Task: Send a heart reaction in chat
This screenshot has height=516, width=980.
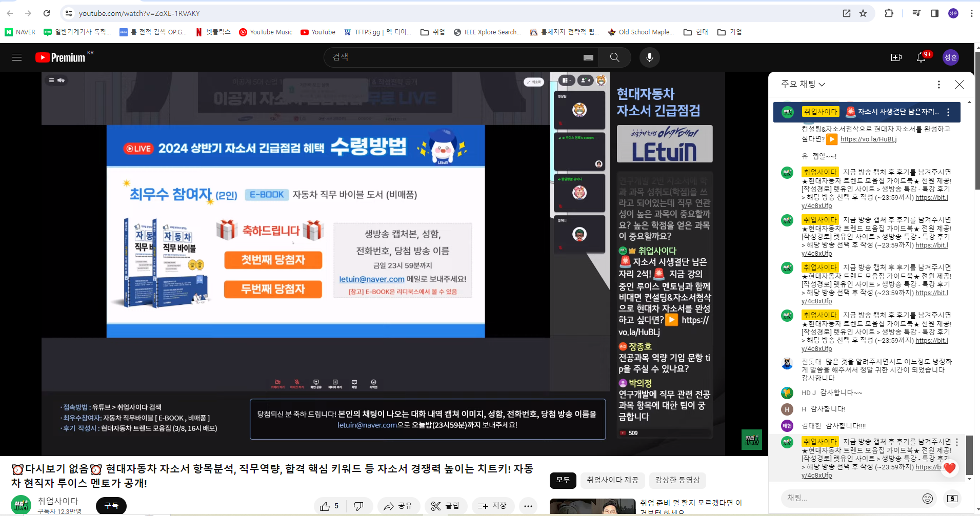Action: point(950,468)
